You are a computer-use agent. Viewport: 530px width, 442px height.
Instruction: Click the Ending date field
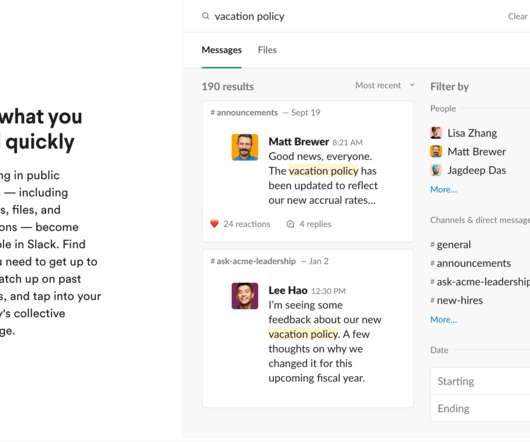(480, 408)
